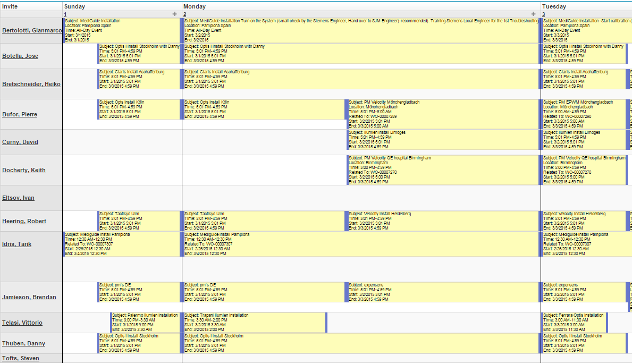Open Bertolotti's Sunday MediGuide Installation event

(122, 31)
